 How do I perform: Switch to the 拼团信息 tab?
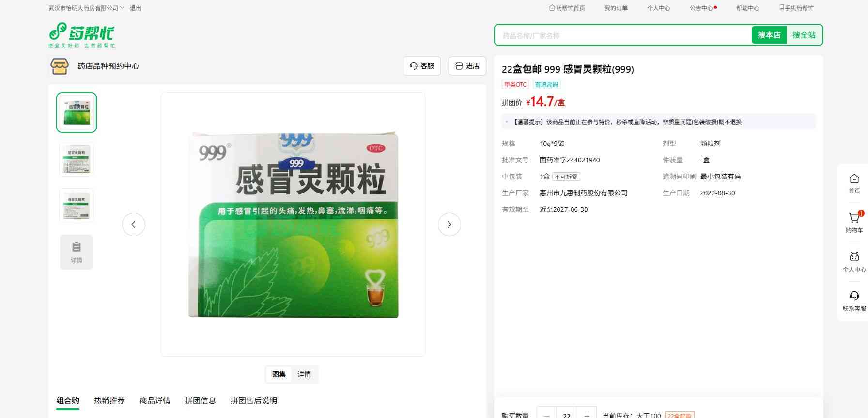(x=201, y=401)
